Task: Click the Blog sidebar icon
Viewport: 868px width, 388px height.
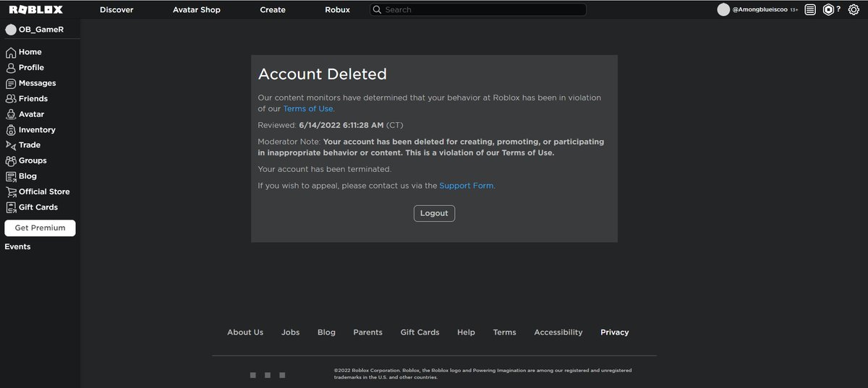Action: click(11, 176)
